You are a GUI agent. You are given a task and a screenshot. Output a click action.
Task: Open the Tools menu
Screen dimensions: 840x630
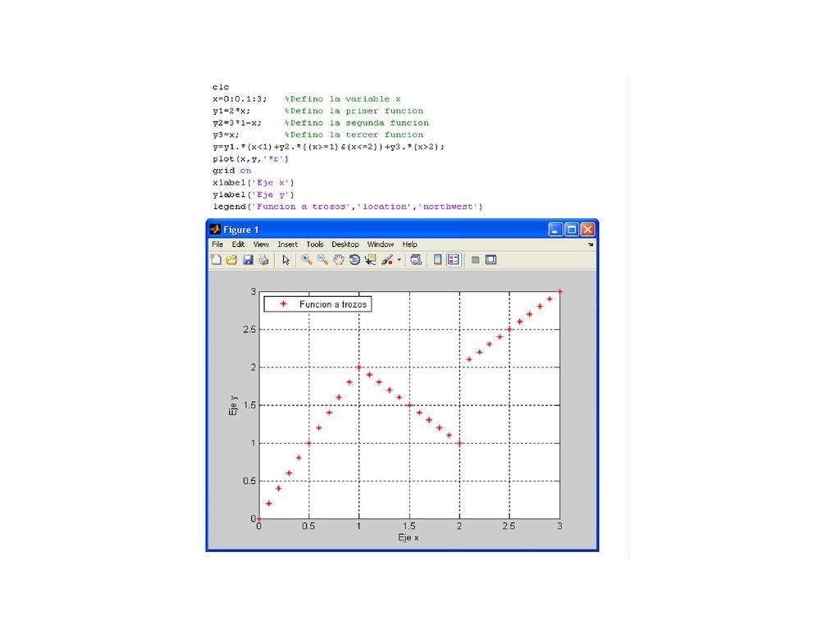tap(314, 244)
